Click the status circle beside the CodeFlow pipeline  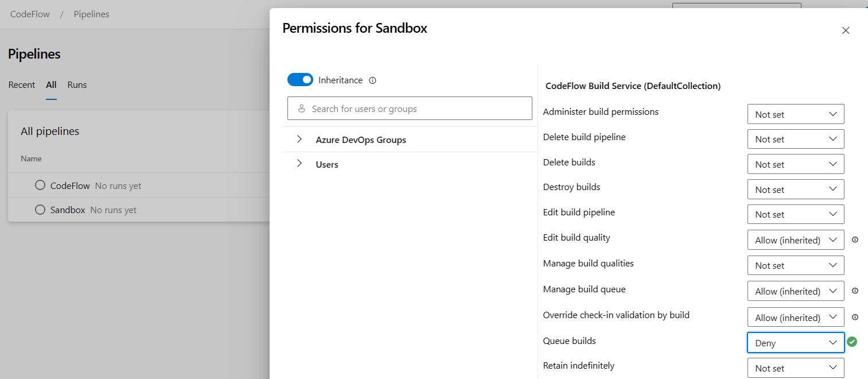tap(40, 185)
